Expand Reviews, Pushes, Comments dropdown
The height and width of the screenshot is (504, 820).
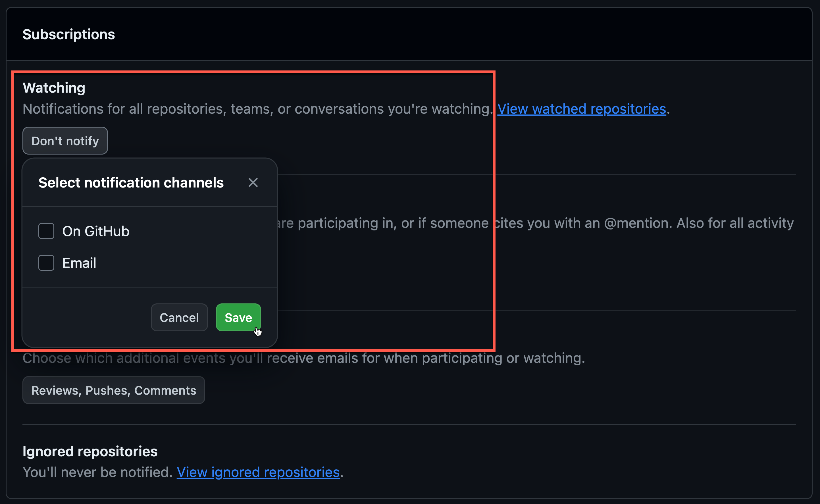click(114, 390)
